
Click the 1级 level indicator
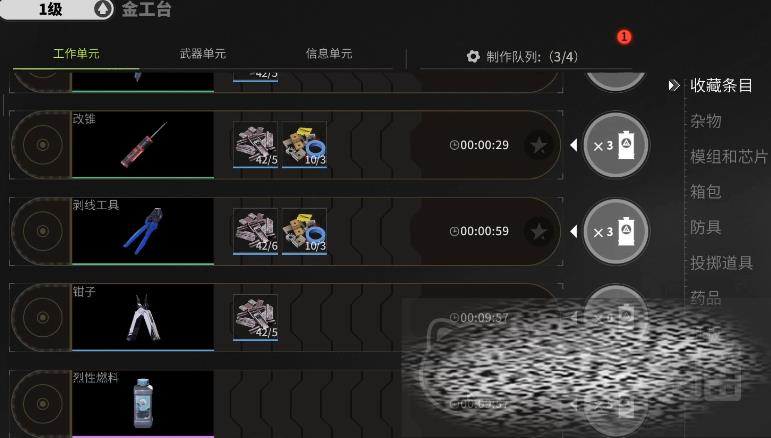click(50, 9)
